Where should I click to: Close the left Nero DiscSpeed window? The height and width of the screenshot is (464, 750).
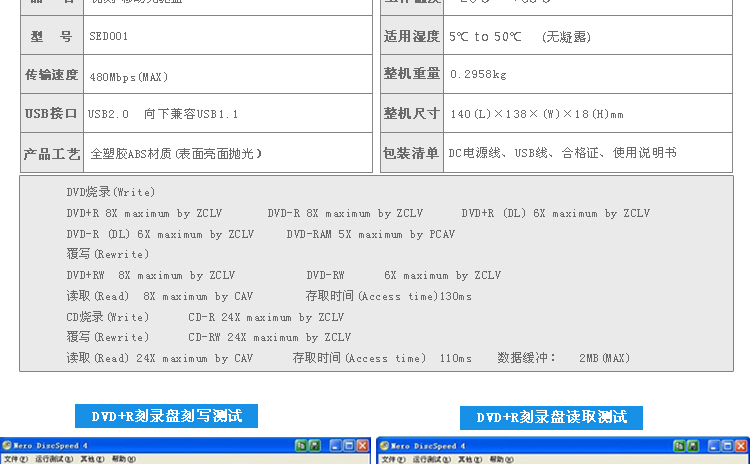pos(362,446)
